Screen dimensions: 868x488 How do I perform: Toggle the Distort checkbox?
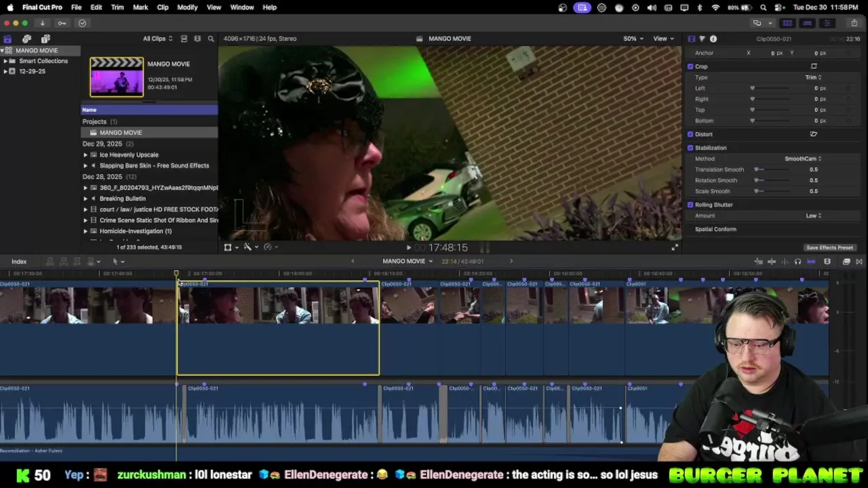pyautogui.click(x=690, y=134)
